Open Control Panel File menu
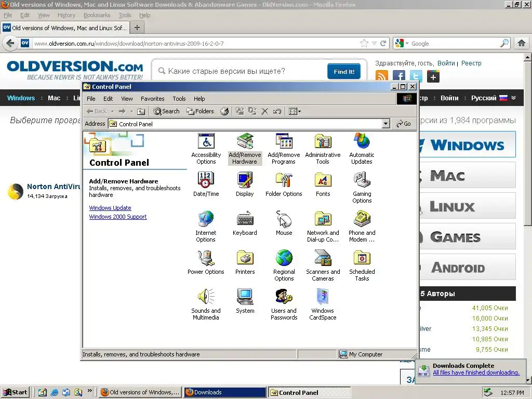 [91, 99]
